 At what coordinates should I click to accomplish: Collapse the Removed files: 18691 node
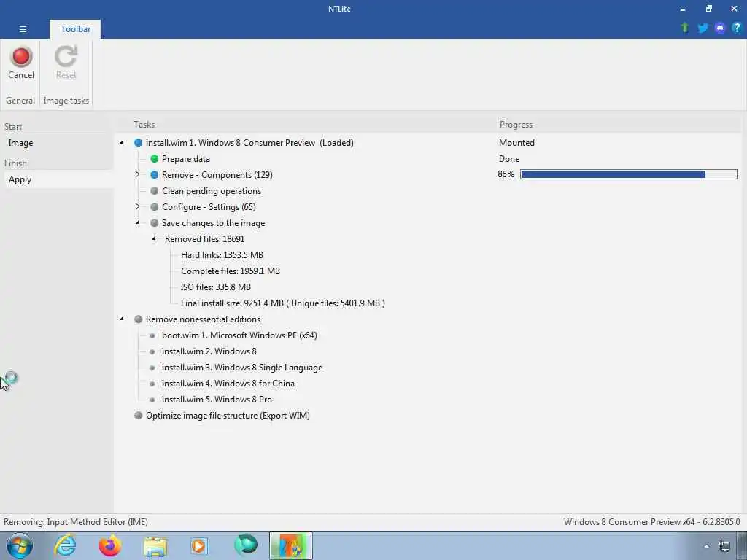coord(154,238)
